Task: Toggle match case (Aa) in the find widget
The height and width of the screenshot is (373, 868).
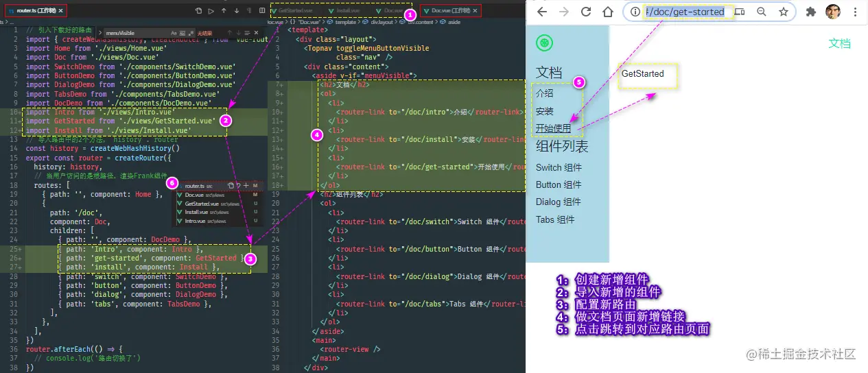Action: [174, 33]
